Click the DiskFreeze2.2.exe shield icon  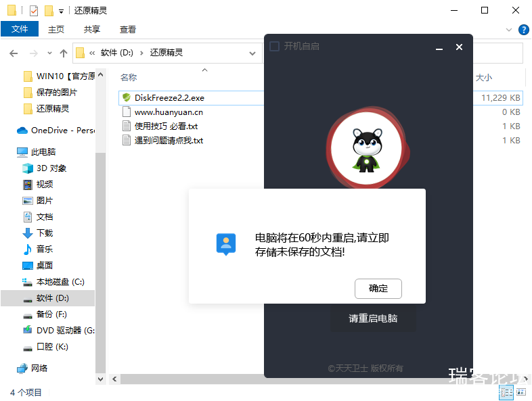click(126, 97)
